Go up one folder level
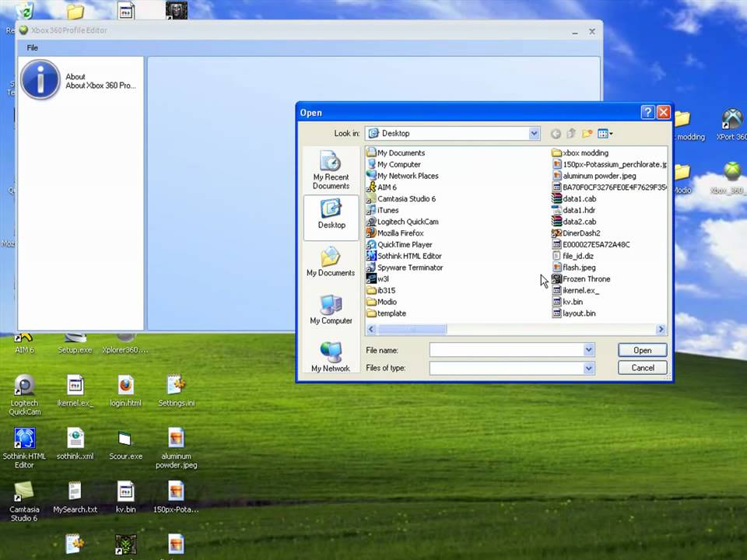Screen dimensions: 747x560 pyautogui.click(x=571, y=134)
